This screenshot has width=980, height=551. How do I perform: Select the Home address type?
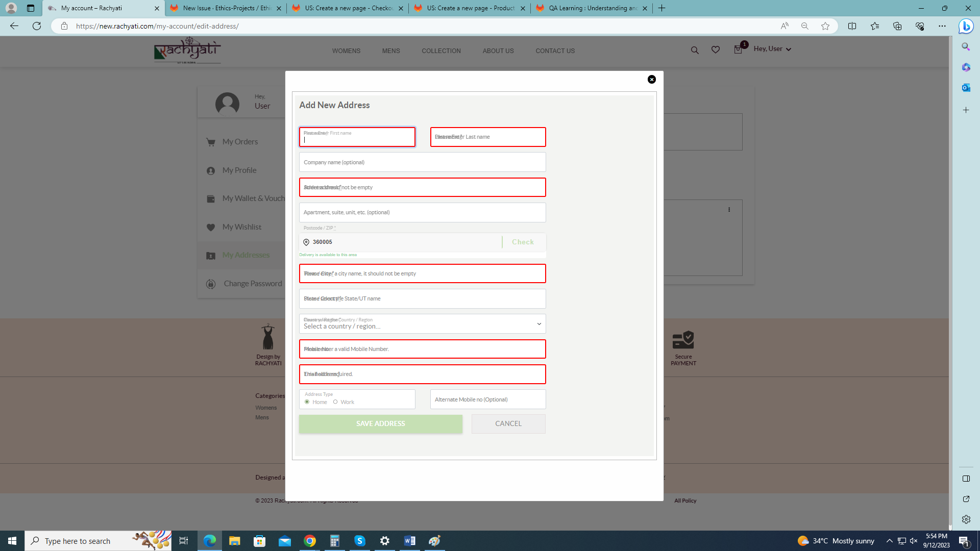click(307, 402)
